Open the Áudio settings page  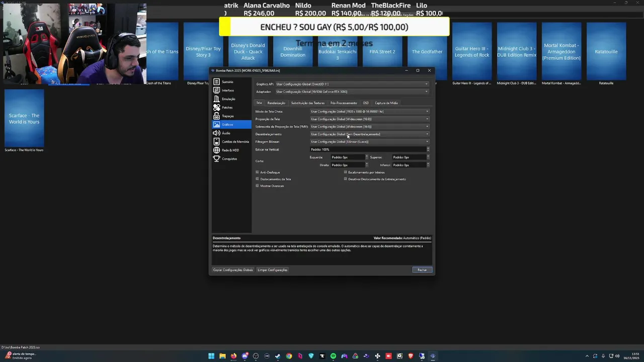[231, 133]
